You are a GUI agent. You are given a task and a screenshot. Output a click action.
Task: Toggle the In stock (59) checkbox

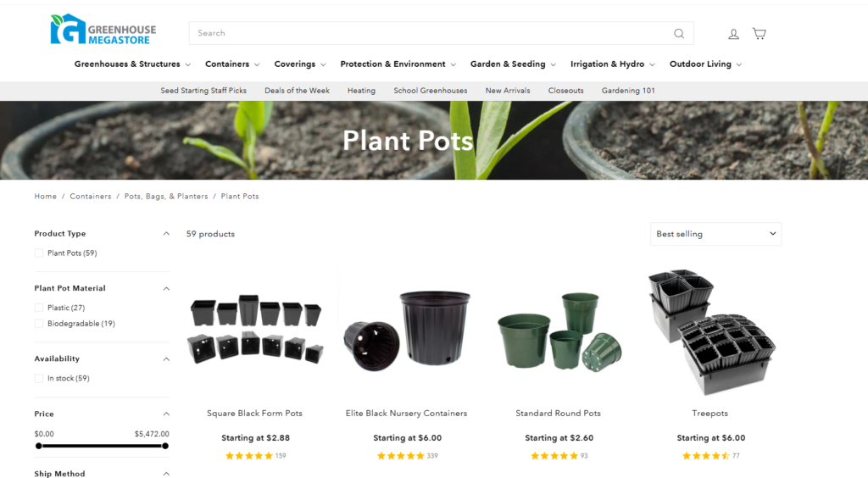point(39,378)
